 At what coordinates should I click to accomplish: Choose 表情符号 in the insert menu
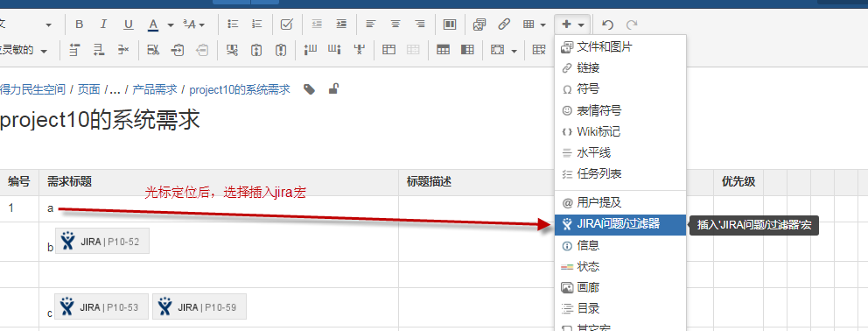[x=620, y=110]
